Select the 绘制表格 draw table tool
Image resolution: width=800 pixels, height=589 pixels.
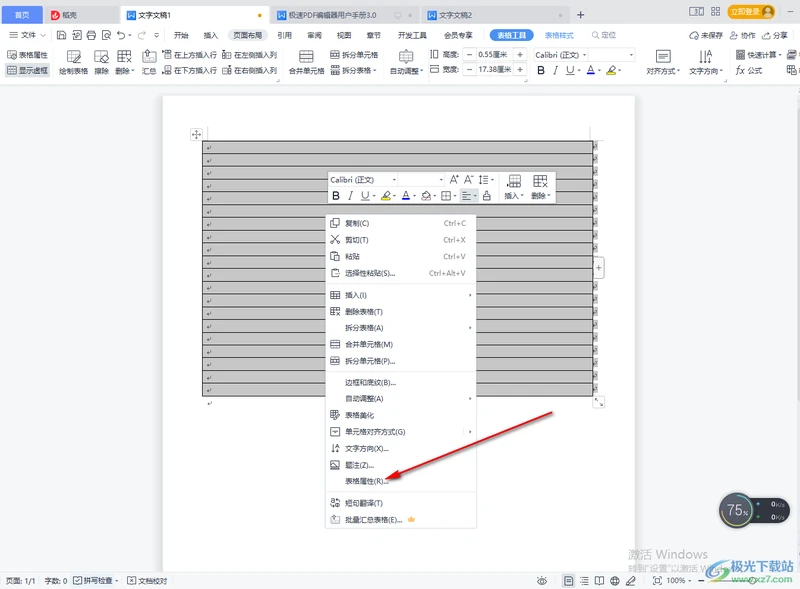pyautogui.click(x=73, y=62)
